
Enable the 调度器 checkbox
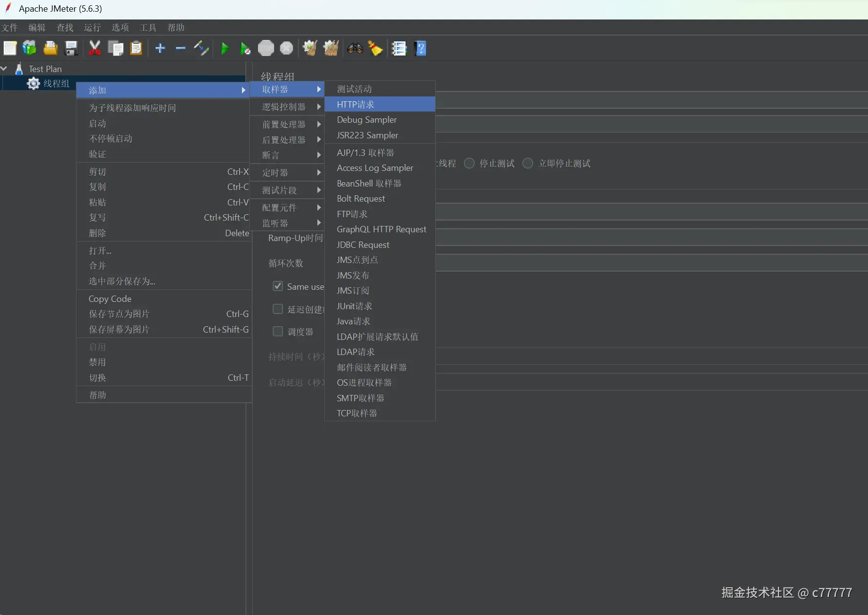click(278, 332)
